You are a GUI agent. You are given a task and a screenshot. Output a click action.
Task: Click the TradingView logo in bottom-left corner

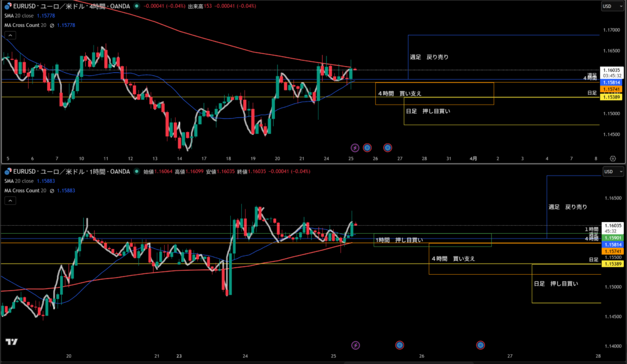(x=10, y=342)
